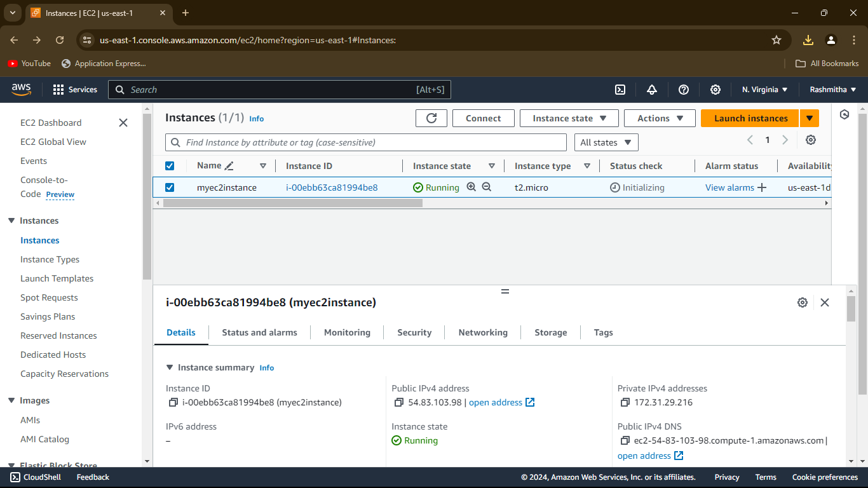
Task: Open instances table preferences gear
Action: pos(811,140)
